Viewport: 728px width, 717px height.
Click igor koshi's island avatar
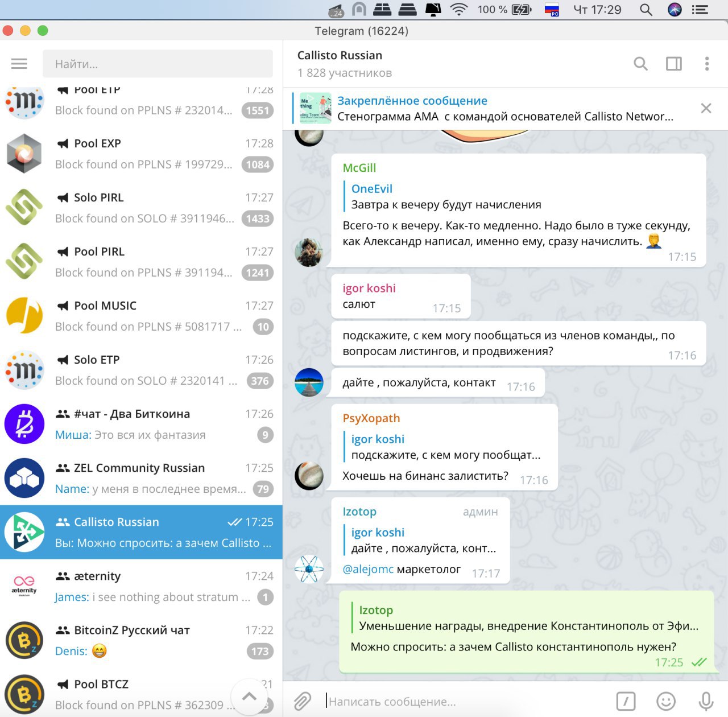pyautogui.click(x=309, y=382)
